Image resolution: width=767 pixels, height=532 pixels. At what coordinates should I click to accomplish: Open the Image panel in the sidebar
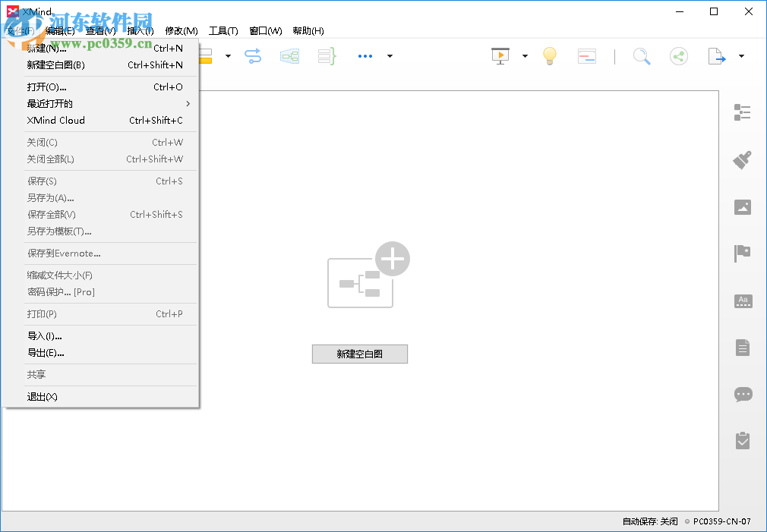(x=742, y=206)
